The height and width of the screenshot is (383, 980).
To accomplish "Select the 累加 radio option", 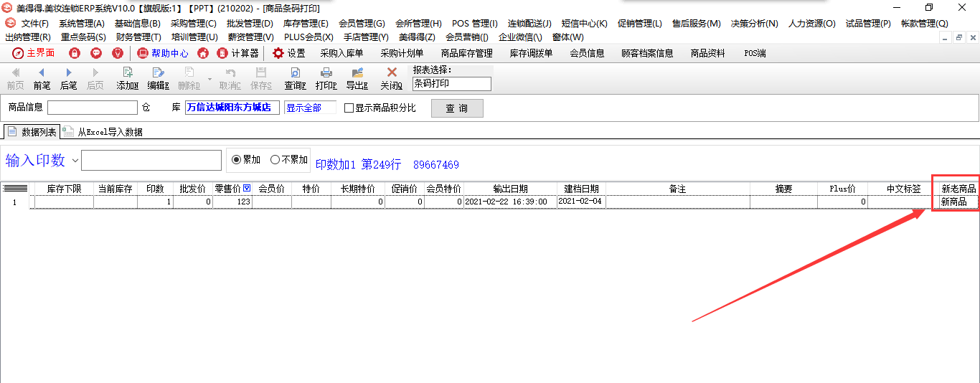I will [236, 160].
